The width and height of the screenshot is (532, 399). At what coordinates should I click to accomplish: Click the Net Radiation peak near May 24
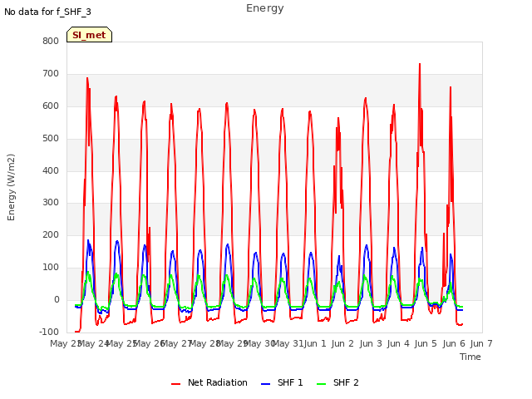[87, 78]
